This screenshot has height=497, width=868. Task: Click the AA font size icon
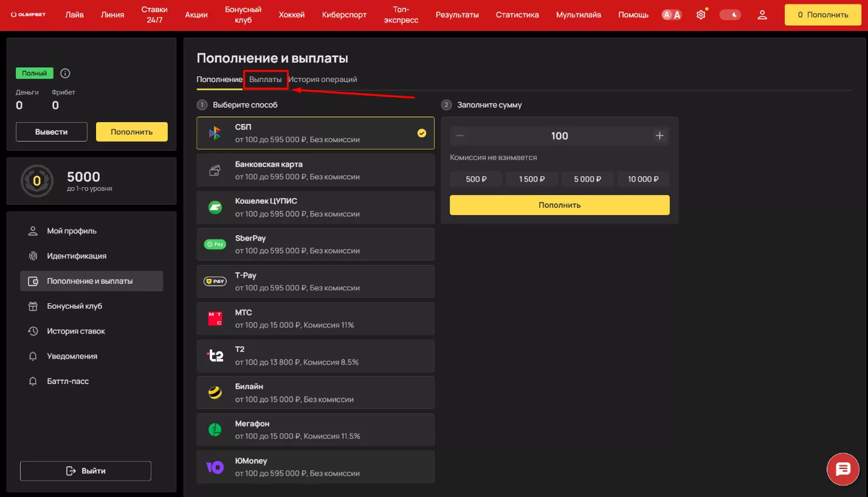671,14
